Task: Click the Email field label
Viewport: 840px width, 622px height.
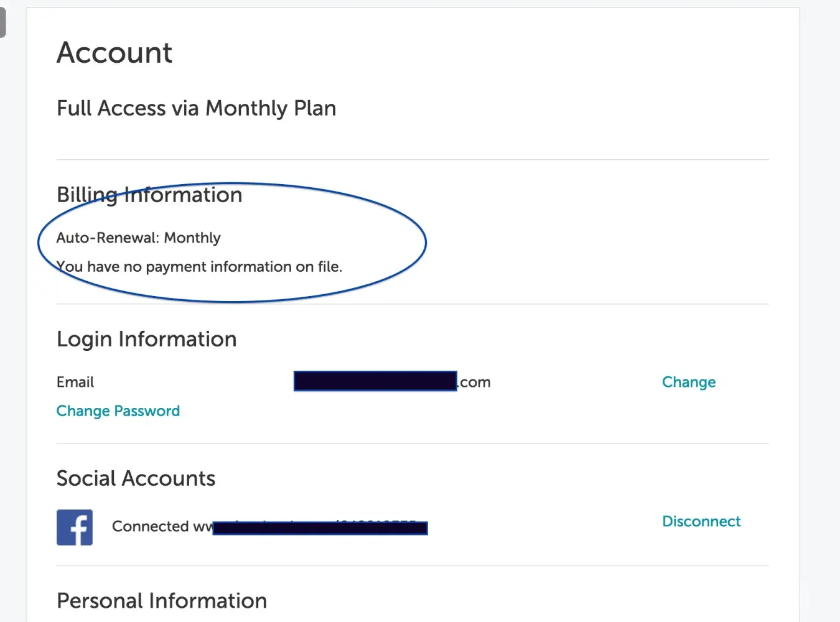Action: (75, 382)
